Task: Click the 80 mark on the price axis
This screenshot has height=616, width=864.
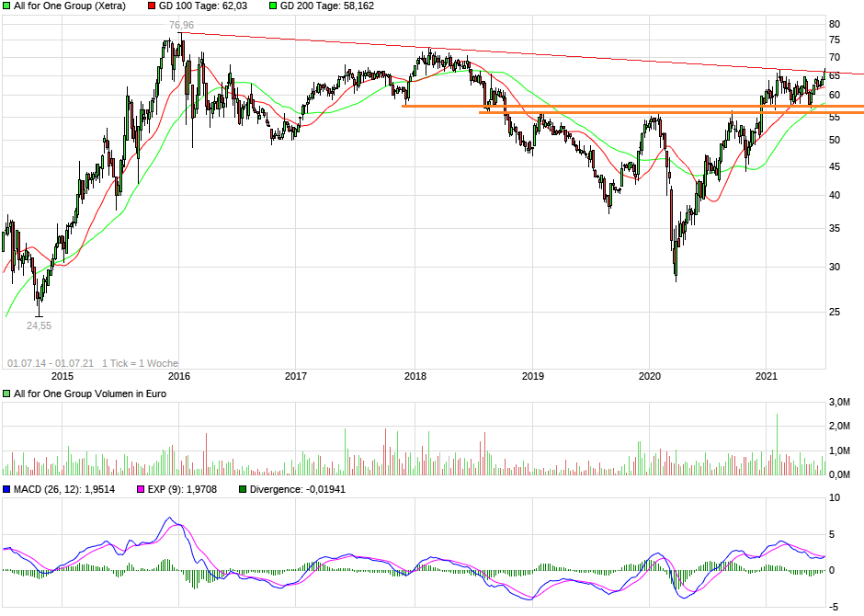Action: pos(835,24)
